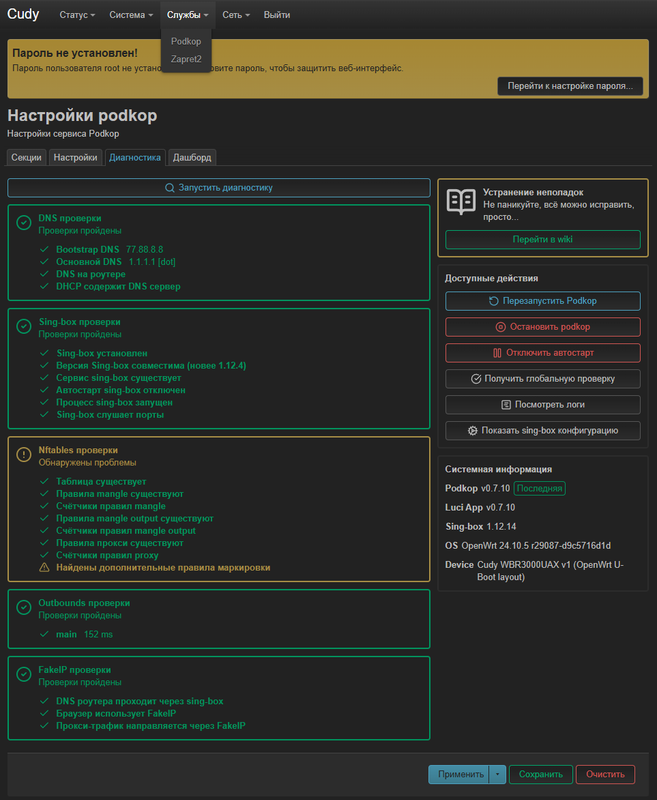The image size is (657, 800).
Task: Select Zapret2 in the Службы menu
Action: (x=186, y=59)
